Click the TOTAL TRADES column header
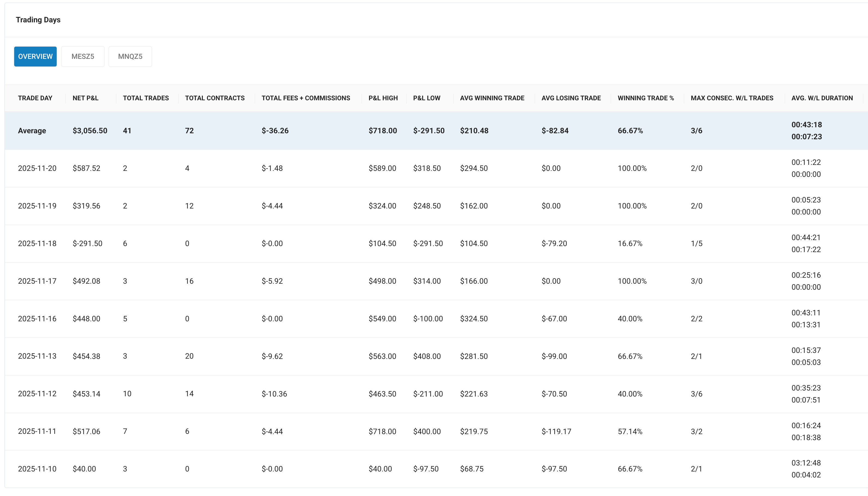Viewport: 868px width, 496px height. (146, 98)
